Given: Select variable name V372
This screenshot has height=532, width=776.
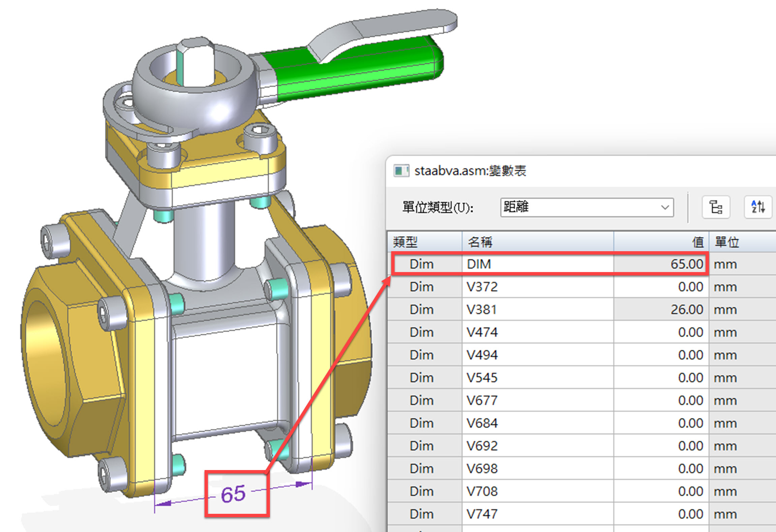Looking at the screenshot, I should point(538,287).
